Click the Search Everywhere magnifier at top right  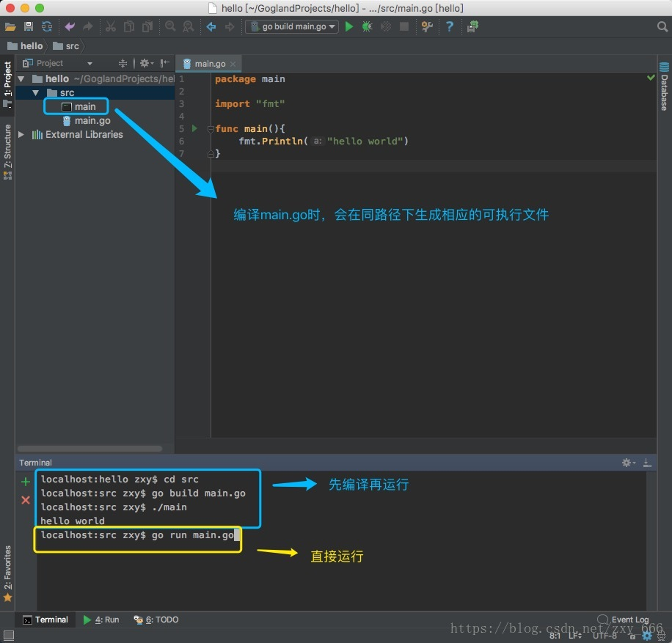pos(662,26)
